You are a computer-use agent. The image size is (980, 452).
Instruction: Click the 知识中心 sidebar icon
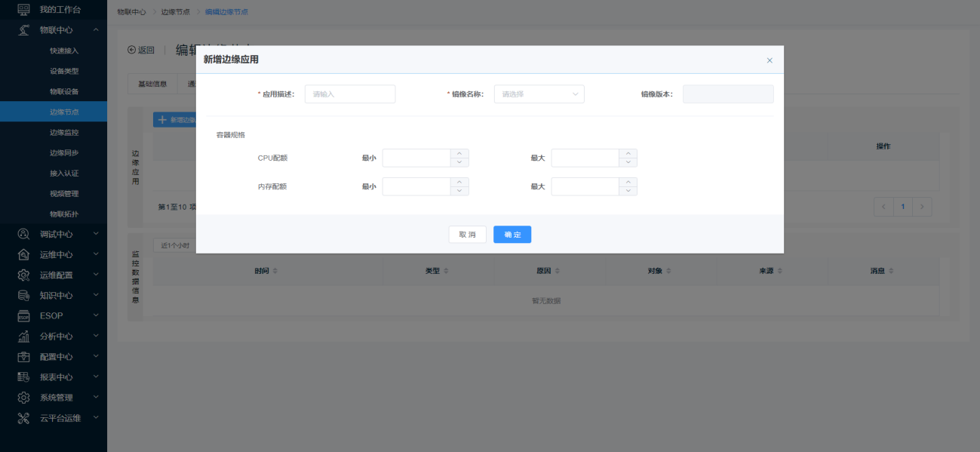[23, 295]
